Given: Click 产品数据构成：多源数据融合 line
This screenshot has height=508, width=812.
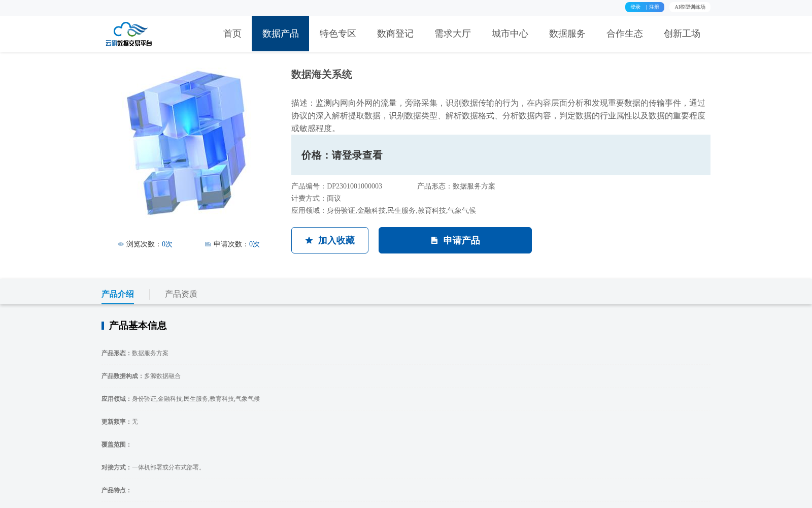Looking at the screenshot, I should [141, 376].
